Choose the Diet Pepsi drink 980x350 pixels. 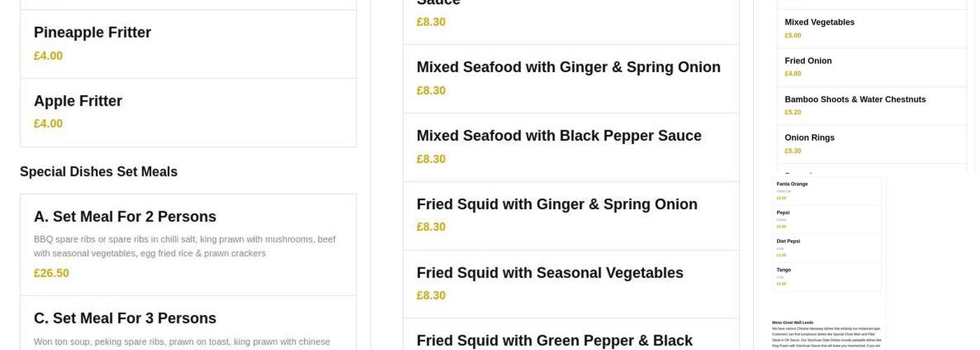pyautogui.click(x=787, y=241)
